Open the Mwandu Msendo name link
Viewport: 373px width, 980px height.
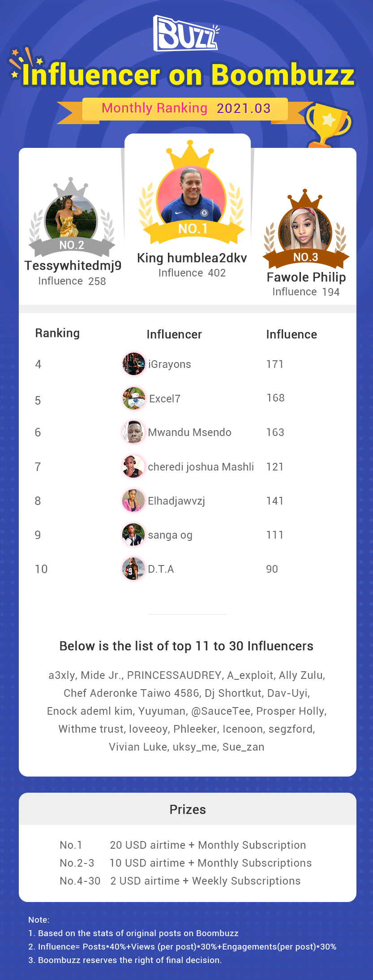(189, 432)
